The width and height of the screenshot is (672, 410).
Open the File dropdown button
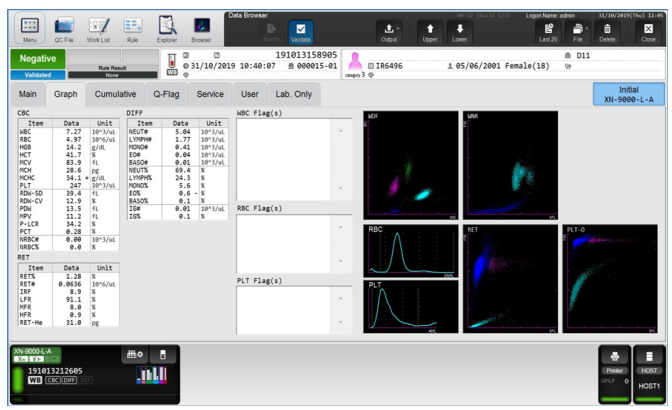578,32
